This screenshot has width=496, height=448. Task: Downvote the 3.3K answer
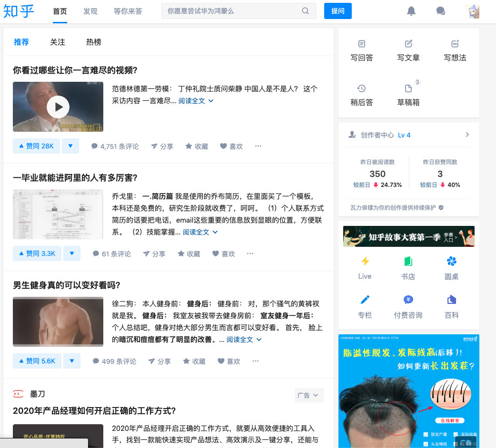pyautogui.click(x=72, y=253)
